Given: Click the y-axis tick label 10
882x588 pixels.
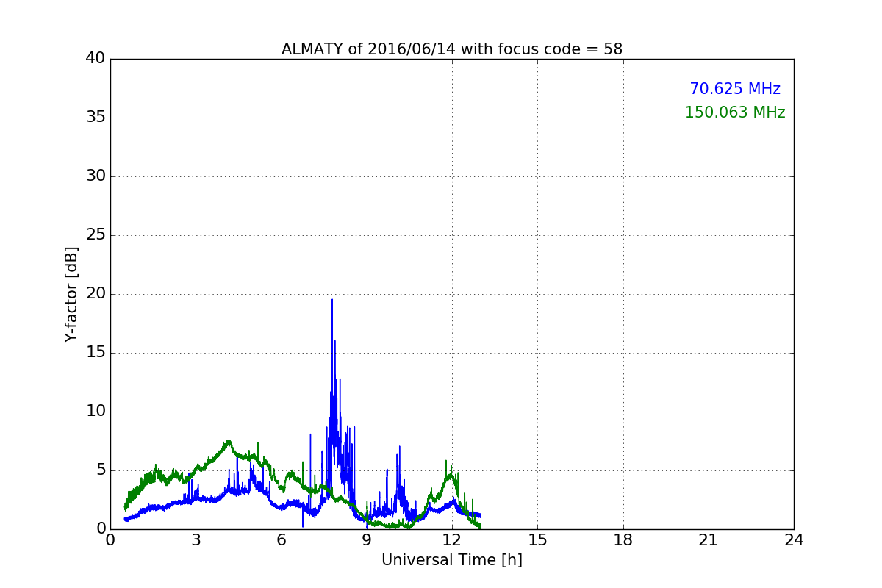Looking at the screenshot, I should pos(96,412).
